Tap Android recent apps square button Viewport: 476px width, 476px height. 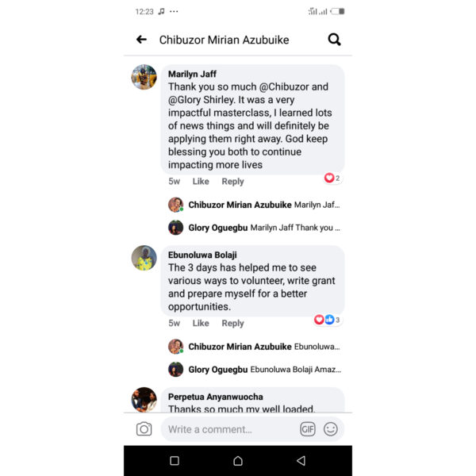175,460
